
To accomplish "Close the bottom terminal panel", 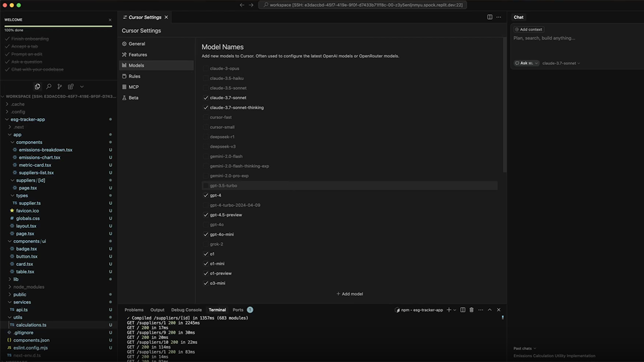I will tap(499, 310).
